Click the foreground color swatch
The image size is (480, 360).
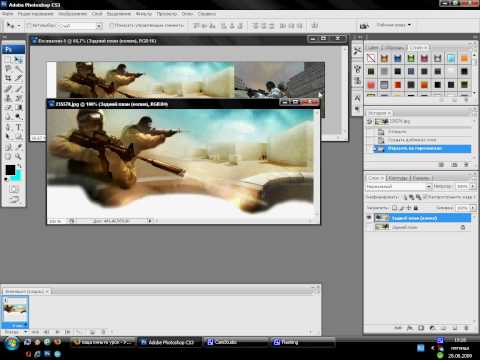click(x=10, y=170)
